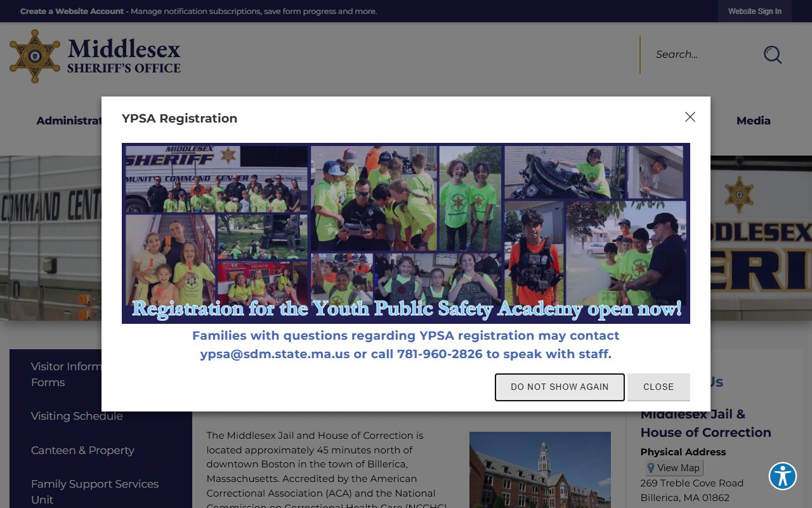Click the CLOSE button in the dialog
The width and height of the screenshot is (812, 508).
658,387
